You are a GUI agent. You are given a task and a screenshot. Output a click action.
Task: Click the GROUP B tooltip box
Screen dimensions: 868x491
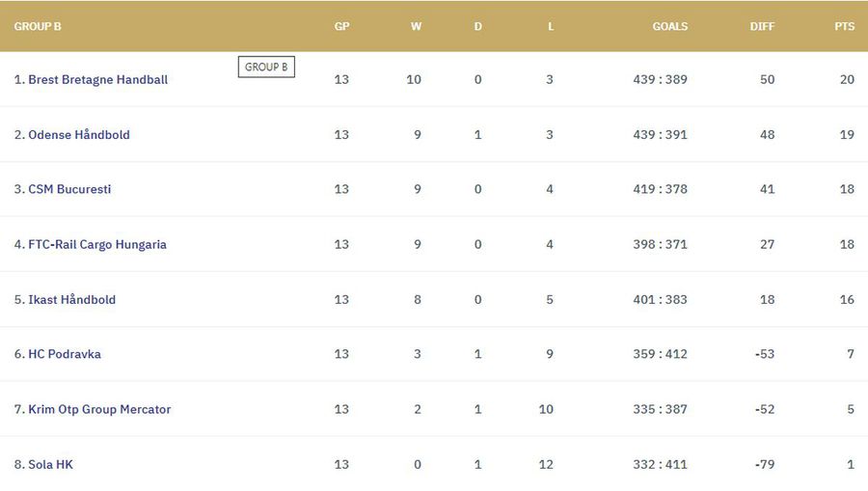[x=266, y=68]
